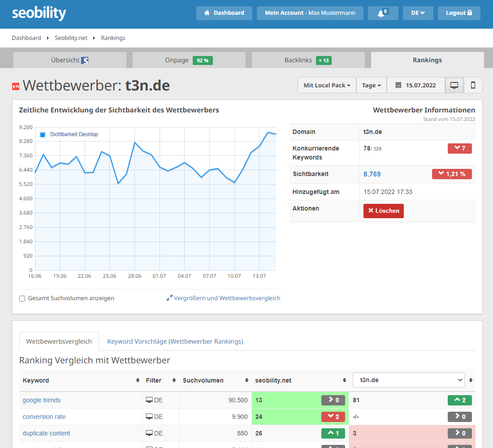Click the red badge showing 7 keyword drop

460,148
